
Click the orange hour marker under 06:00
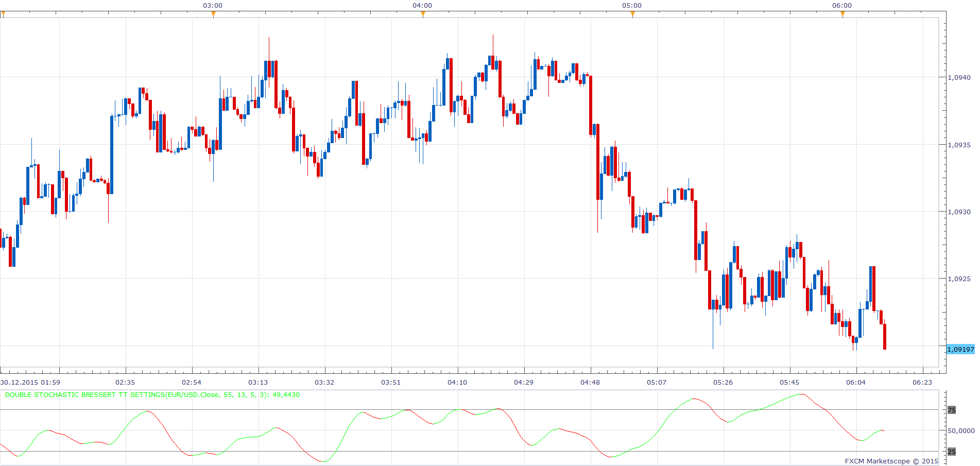coord(843,14)
